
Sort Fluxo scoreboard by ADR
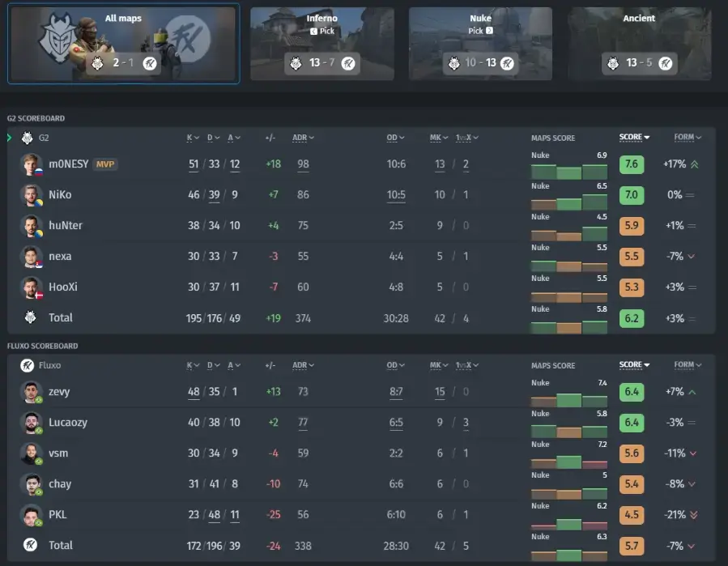pos(303,365)
